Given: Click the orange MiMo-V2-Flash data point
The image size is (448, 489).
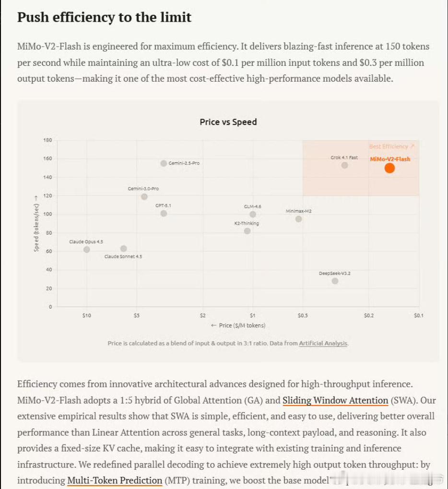Looking at the screenshot, I should click(x=389, y=168).
